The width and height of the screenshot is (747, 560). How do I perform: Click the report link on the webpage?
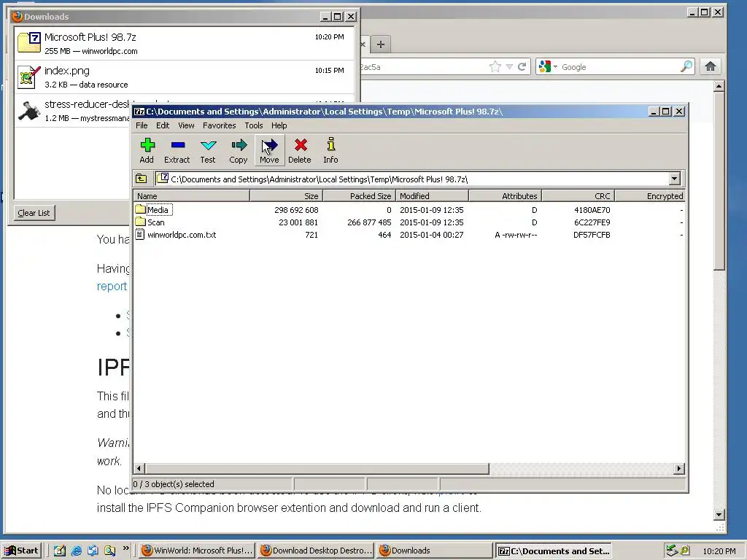(112, 286)
